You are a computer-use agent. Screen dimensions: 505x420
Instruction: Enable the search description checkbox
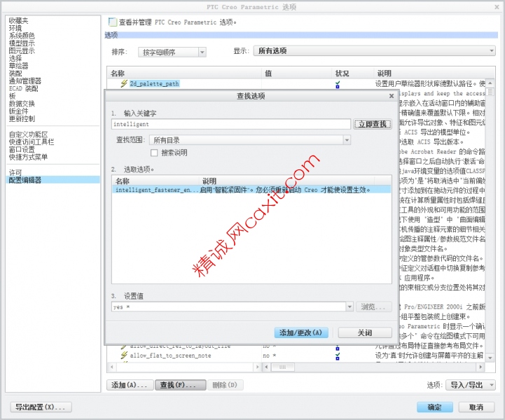pyautogui.click(x=154, y=153)
